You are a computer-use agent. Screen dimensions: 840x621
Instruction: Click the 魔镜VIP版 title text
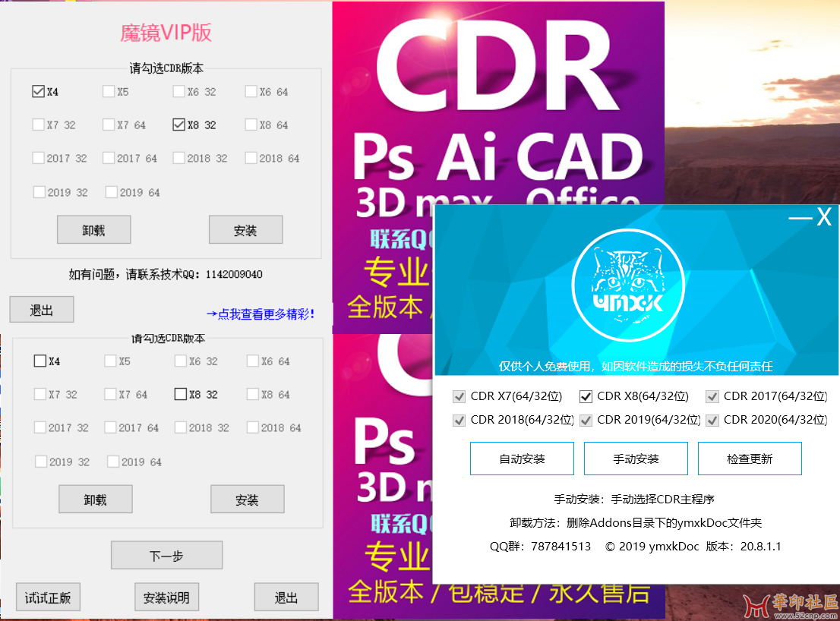coord(166,33)
